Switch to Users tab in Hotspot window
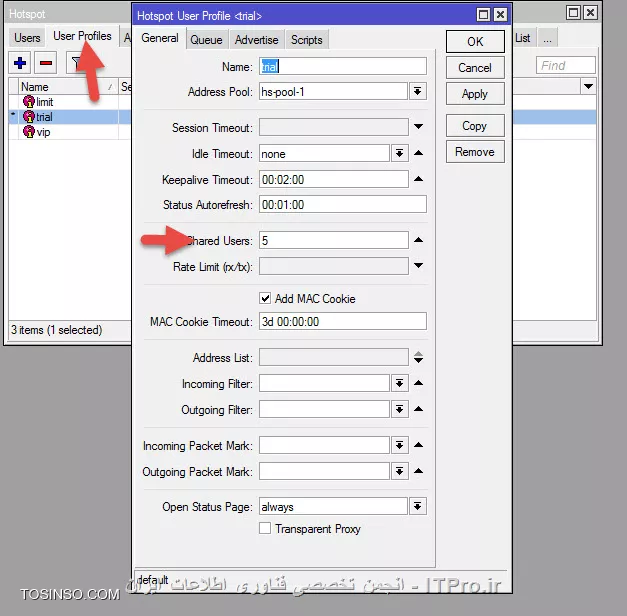The width and height of the screenshot is (627, 616). pyautogui.click(x=27, y=38)
